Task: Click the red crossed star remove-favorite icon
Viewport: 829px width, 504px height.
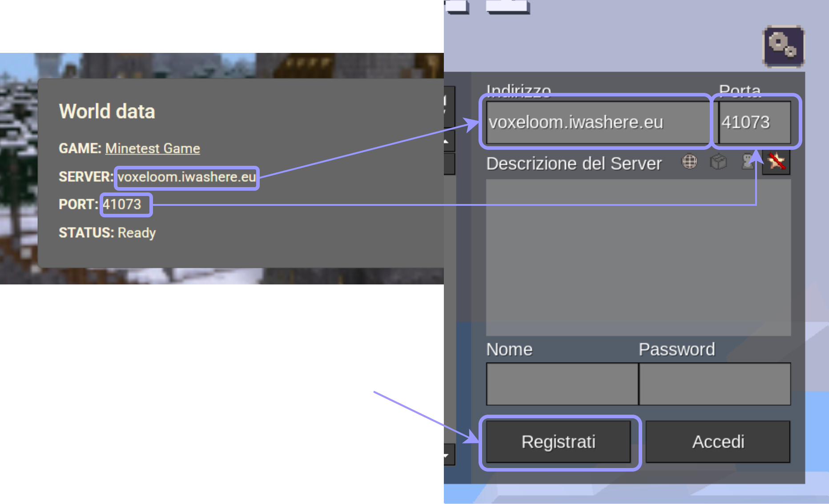Action: 776,161
